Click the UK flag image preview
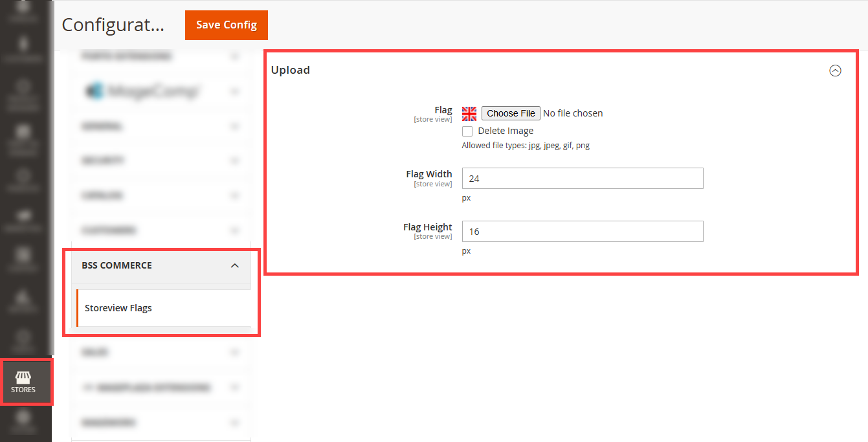This screenshot has height=442, width=868. pyautogui.click(x=469, y=114)
